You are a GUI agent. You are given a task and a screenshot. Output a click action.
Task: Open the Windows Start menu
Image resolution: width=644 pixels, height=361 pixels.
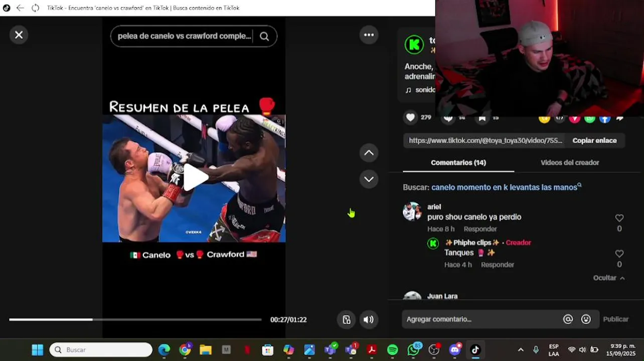37,350
